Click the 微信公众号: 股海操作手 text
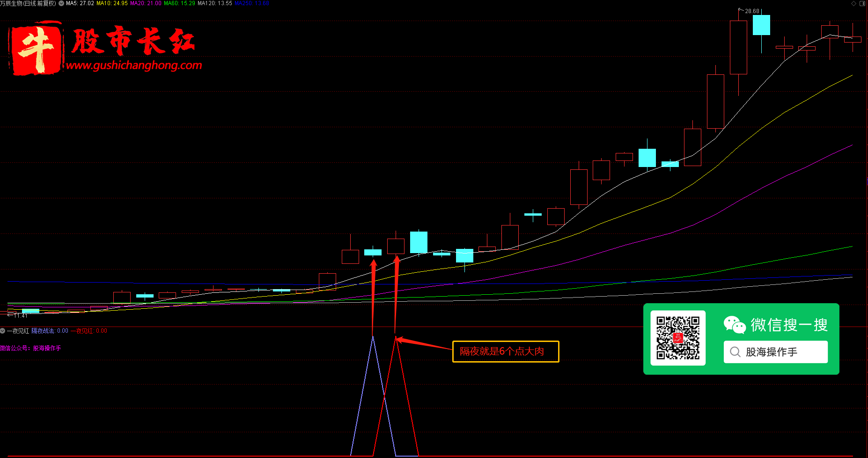The image size is (868, 458). pos(30,348)
